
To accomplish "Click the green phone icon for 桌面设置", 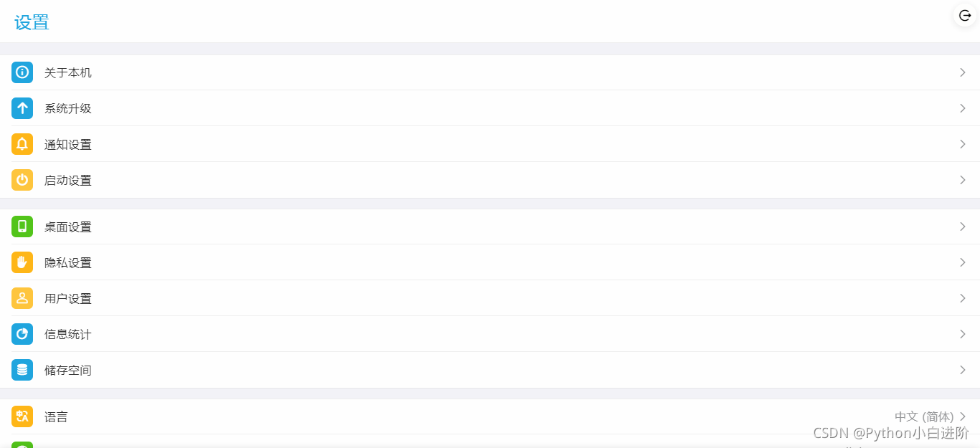I will 22,227.
